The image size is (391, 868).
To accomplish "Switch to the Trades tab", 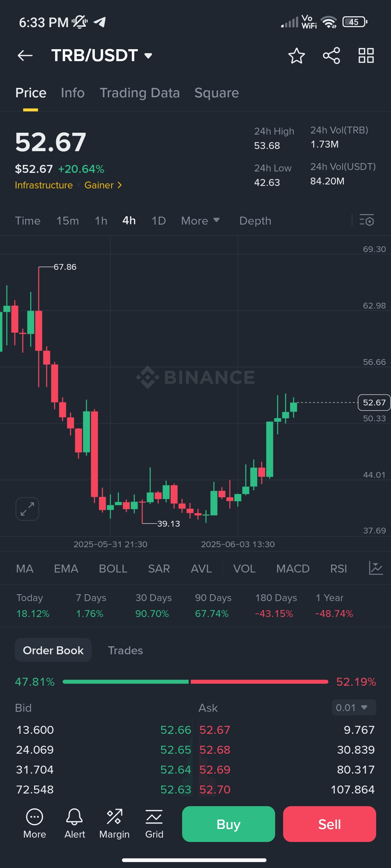I will 125,650.
